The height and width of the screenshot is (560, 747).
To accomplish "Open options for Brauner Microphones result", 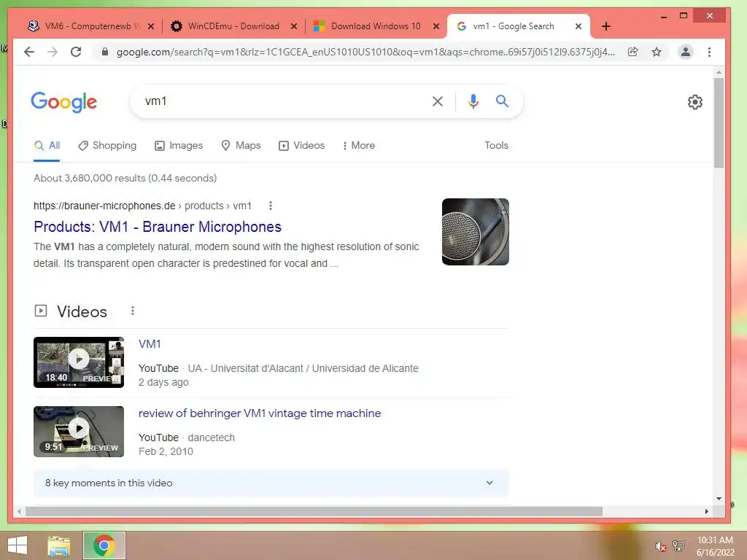I will (x=271, y=206).
